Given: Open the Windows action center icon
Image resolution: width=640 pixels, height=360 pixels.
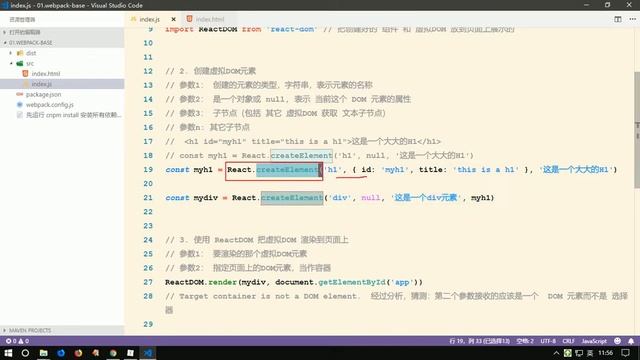Looking at the screenshot, I should click(x=626, y=353).
